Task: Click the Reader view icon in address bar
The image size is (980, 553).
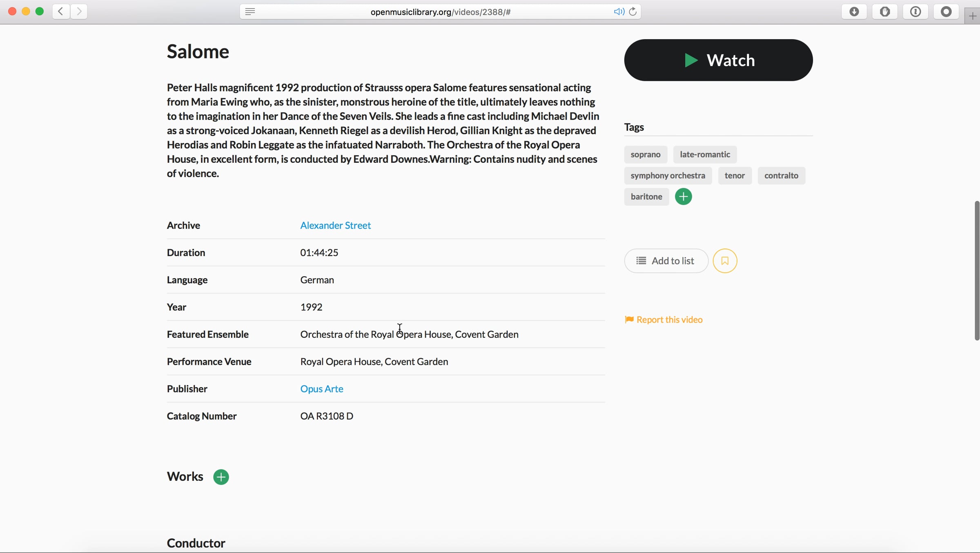Action: tap(250, 12)
